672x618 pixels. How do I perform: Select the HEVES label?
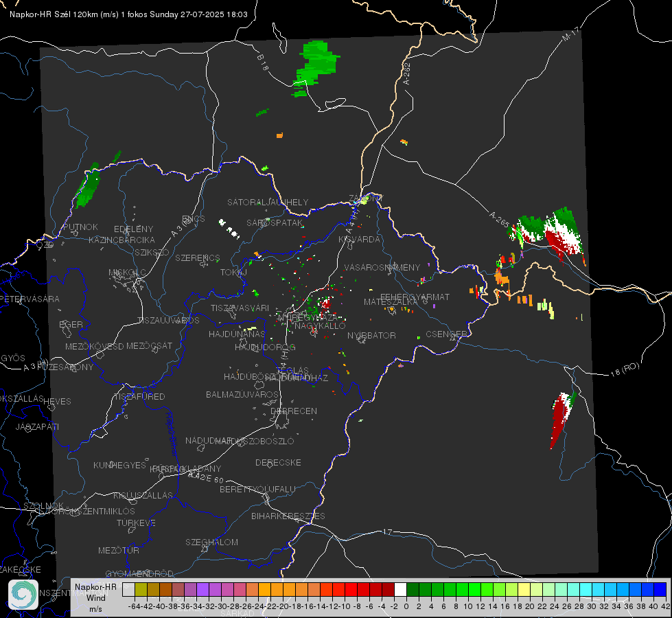coord(57,402)
